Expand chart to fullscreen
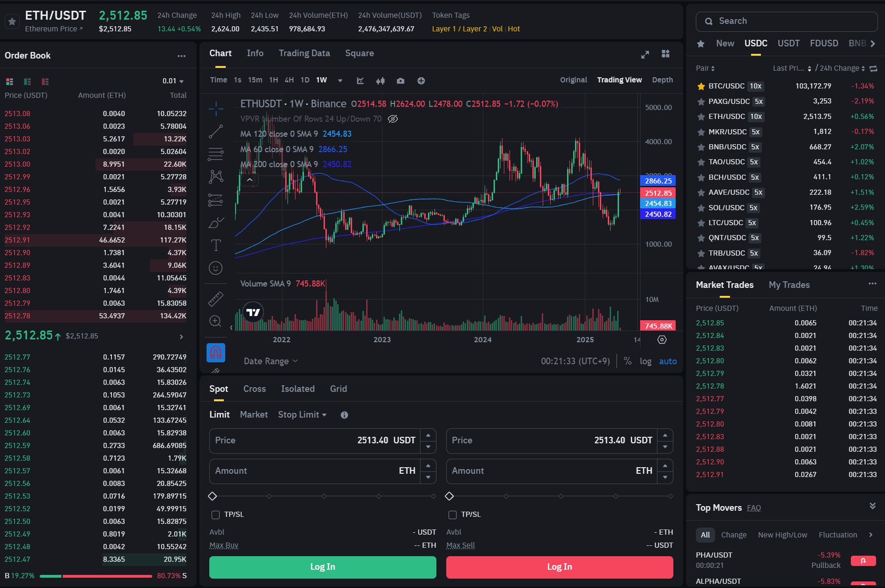 tap(645, 54)
